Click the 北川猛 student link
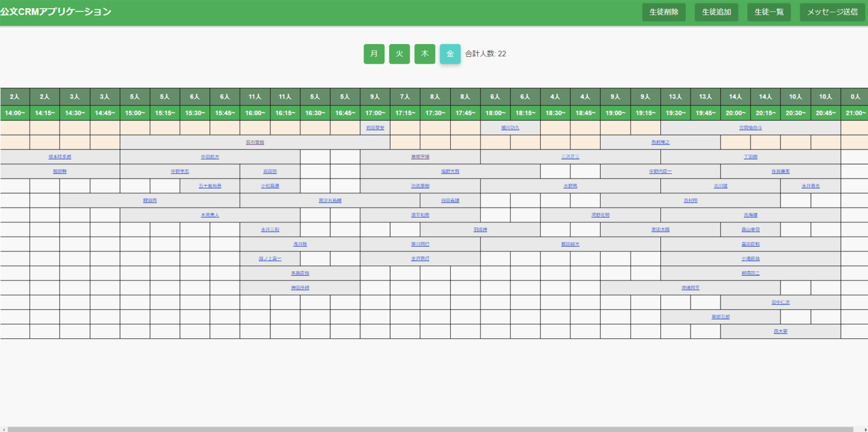This screenshot has width=868, height=432. [x=720, y=186]
